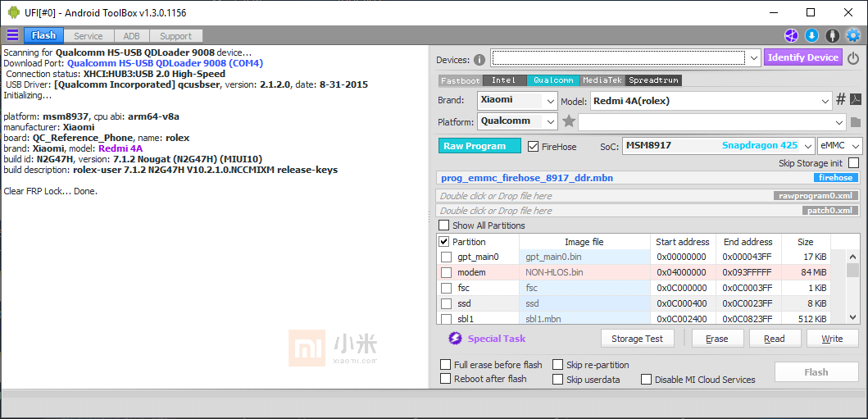This screenshot has width=868, height=419.
Task: Enable Disable MI Cloud Services checkbox
Action: coord(647,380)
